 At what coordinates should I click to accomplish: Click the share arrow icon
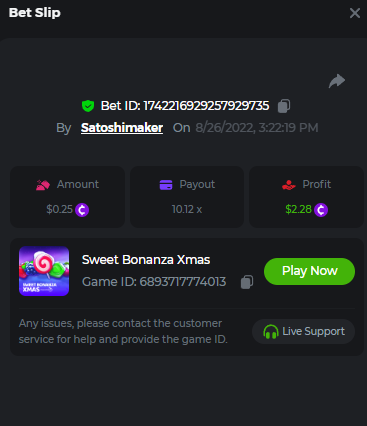337,81
